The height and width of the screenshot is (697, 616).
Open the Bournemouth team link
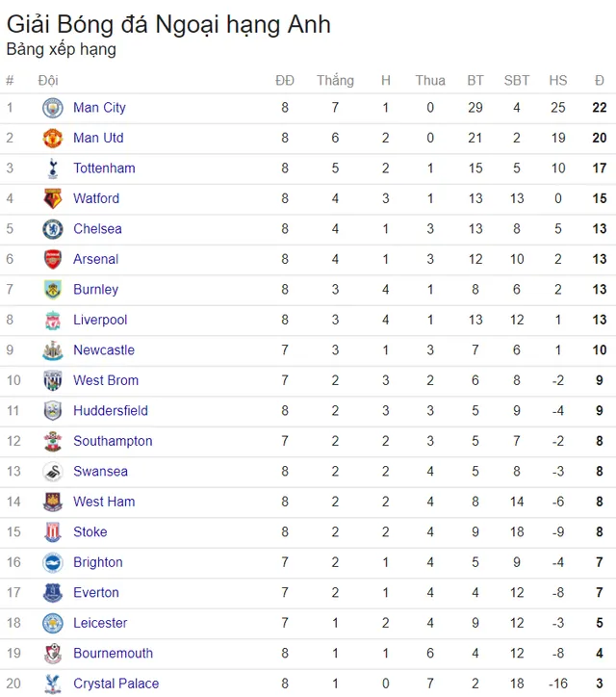click(114, 654)
